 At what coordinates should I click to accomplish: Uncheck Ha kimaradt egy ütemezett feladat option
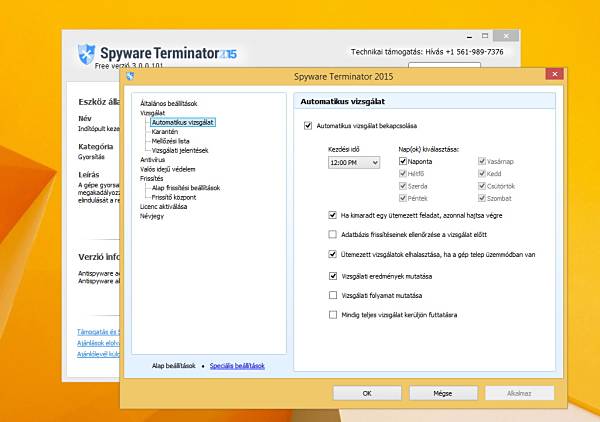(333, 215)
